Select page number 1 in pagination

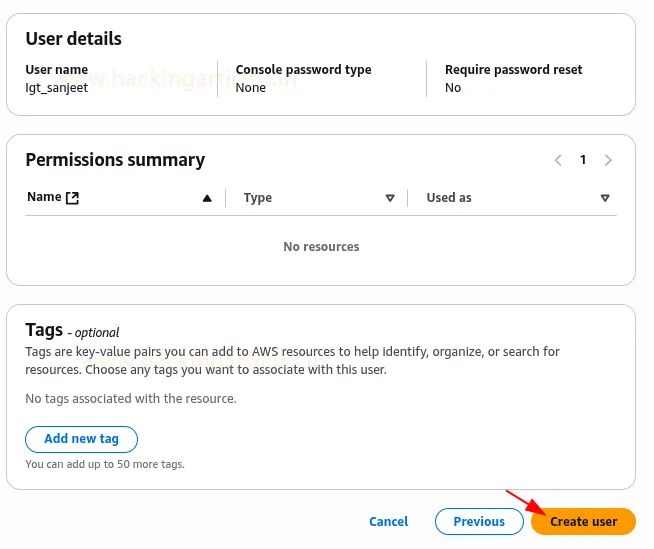tap(583, 160)
